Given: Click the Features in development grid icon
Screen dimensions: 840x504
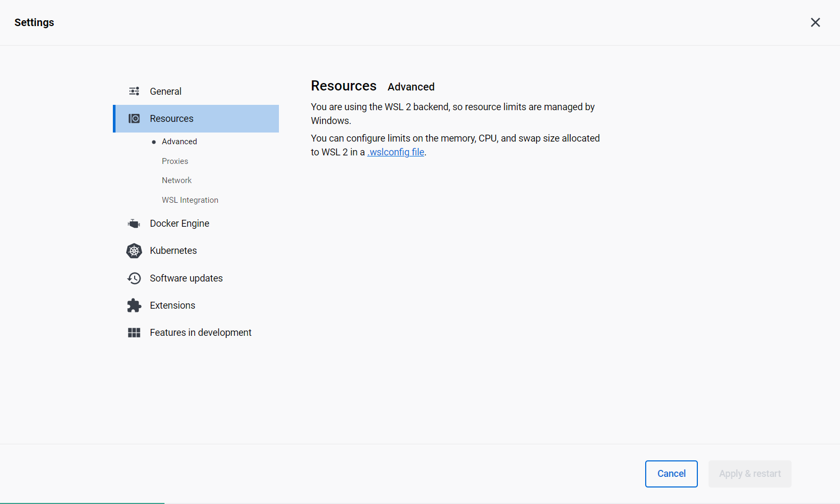Looking at the screenshot, I should click(134, 333).
